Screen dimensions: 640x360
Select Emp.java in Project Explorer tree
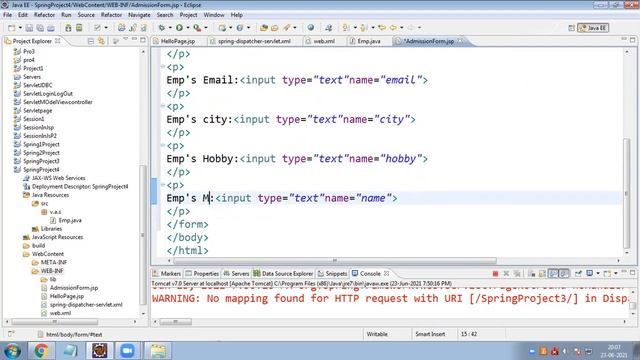70,220
